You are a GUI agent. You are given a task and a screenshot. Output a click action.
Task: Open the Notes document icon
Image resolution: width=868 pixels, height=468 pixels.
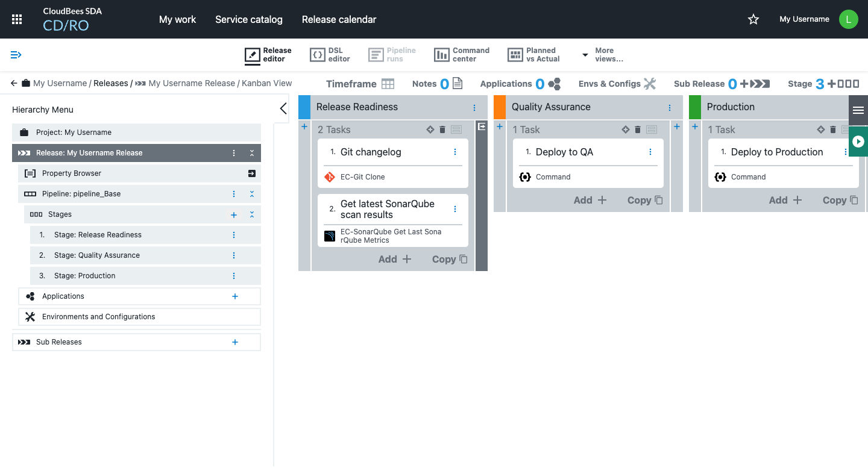458,84
